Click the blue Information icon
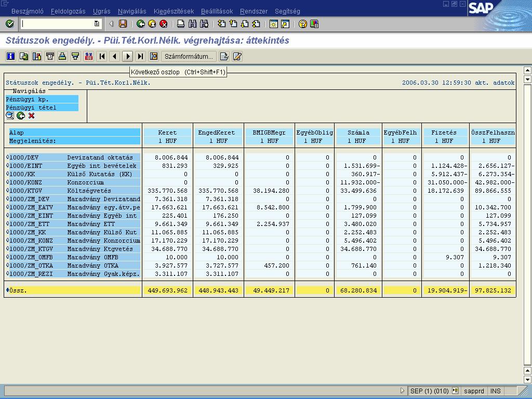 point(11,56)
